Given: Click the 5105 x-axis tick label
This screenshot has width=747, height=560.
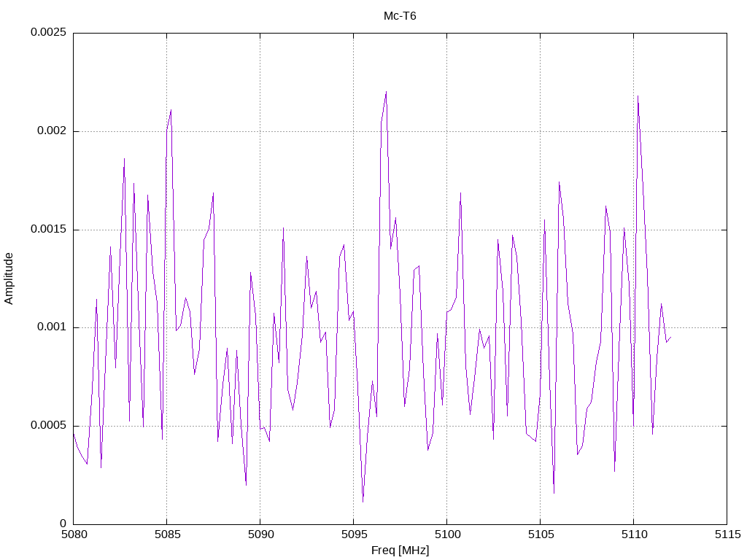Looking at the screenshot, I should point(541,534).
